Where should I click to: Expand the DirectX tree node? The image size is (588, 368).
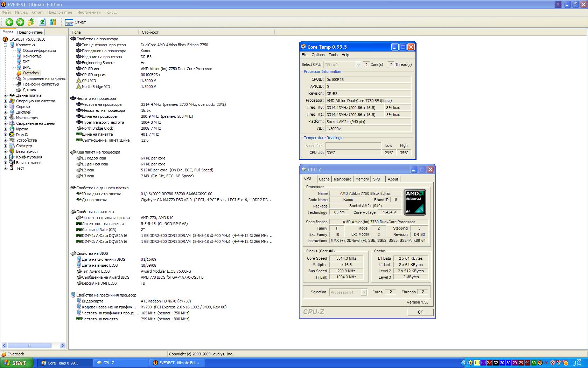[5, 135]
